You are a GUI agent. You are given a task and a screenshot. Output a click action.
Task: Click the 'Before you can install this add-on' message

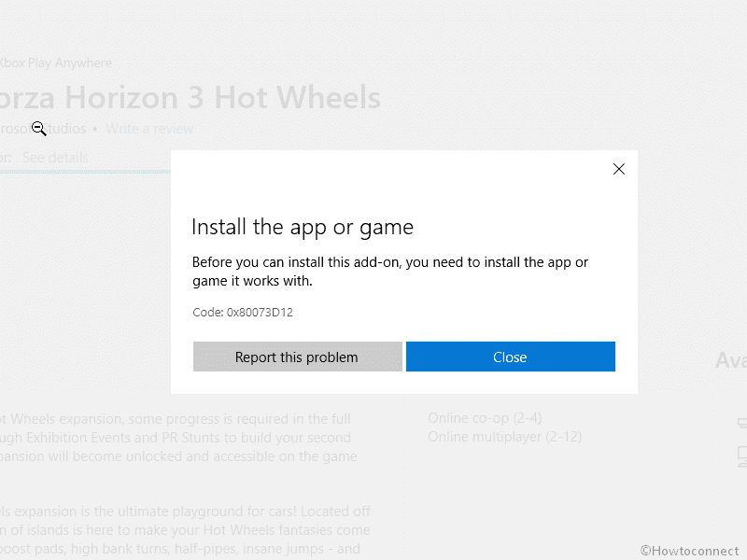coord(389,271)
